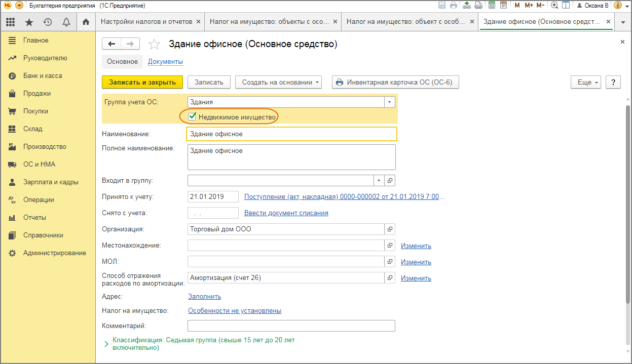
Task: Add this form to favorites star
Action: [x=154, y=45]
